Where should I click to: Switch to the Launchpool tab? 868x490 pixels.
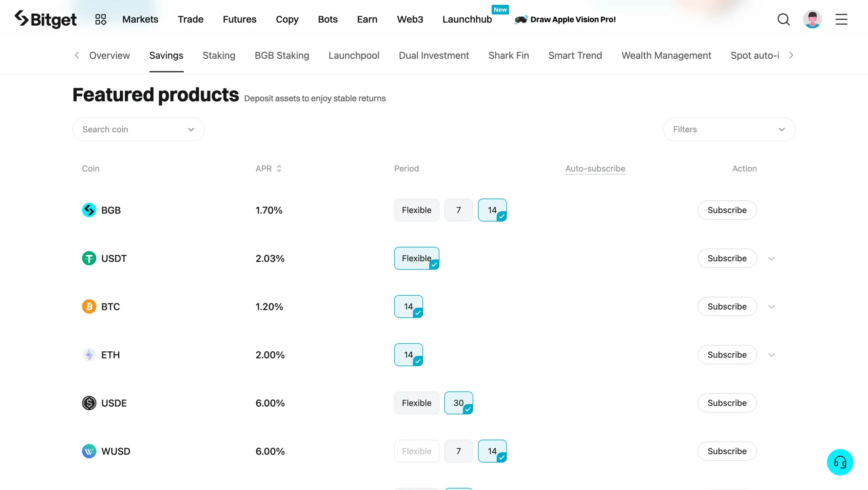(x=354, y=55)
